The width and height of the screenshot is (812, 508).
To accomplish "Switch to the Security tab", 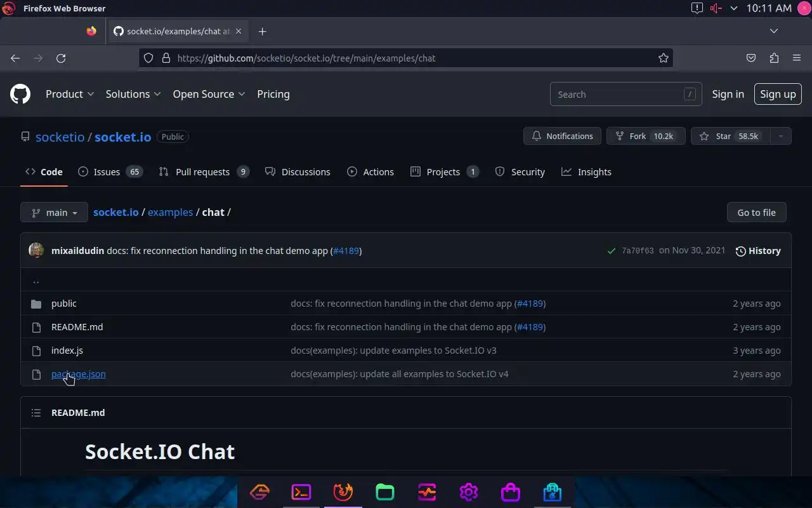I will click(520, 172).
